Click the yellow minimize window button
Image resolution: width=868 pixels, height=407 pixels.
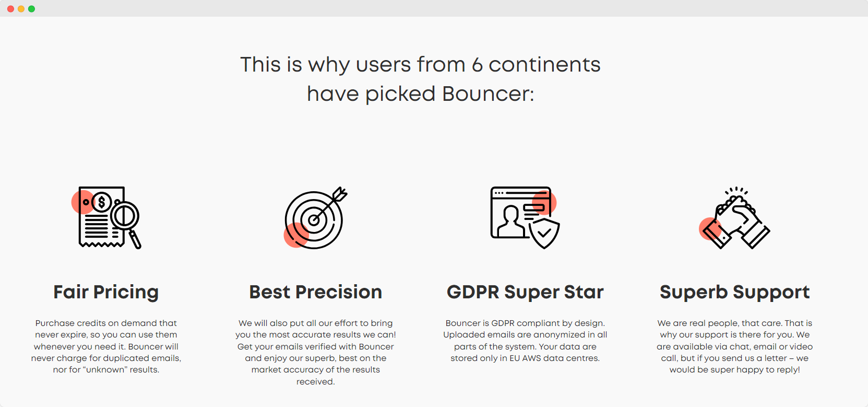click(21, 9)
